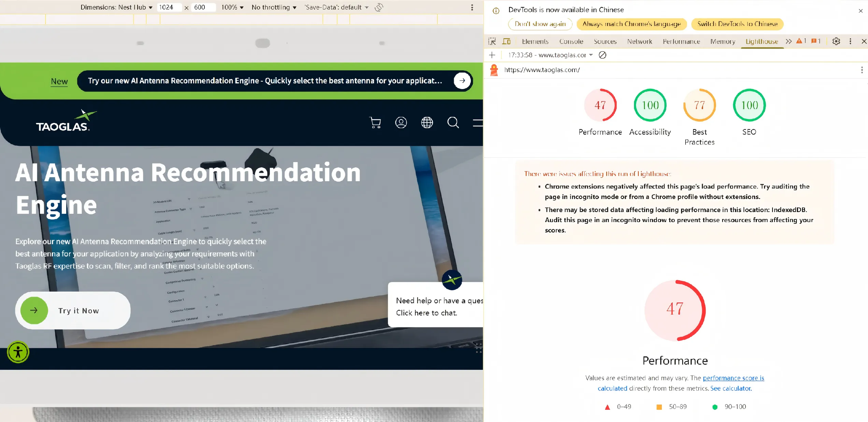The image size is (868, 422).
Task: Switch to the Elements tab
Action: (x=535, y=41)
